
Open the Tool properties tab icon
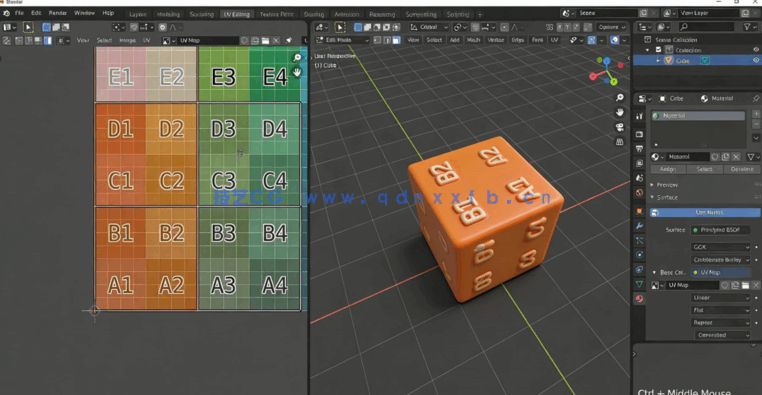640,116
